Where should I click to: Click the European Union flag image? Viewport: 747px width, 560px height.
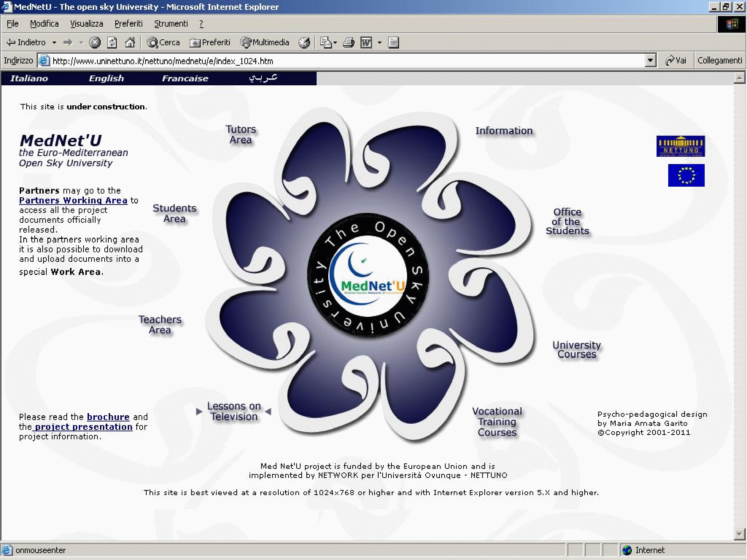(x=686, y=175)
